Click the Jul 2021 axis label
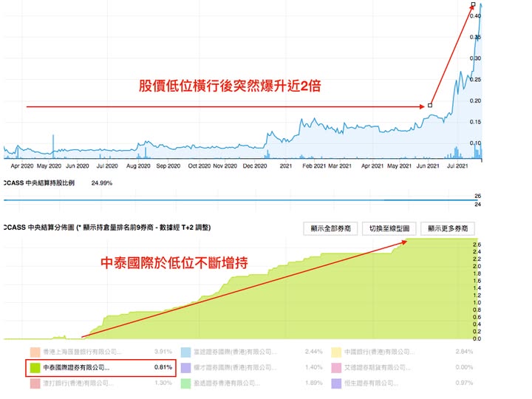The height and width of the screenshot is (399, 532). 457,166
